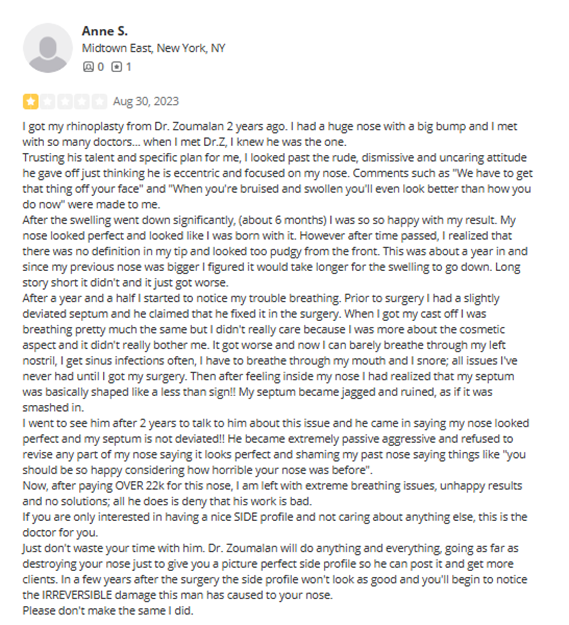
Task: Click the friends count number 0
Action: (x=101, y=67)
